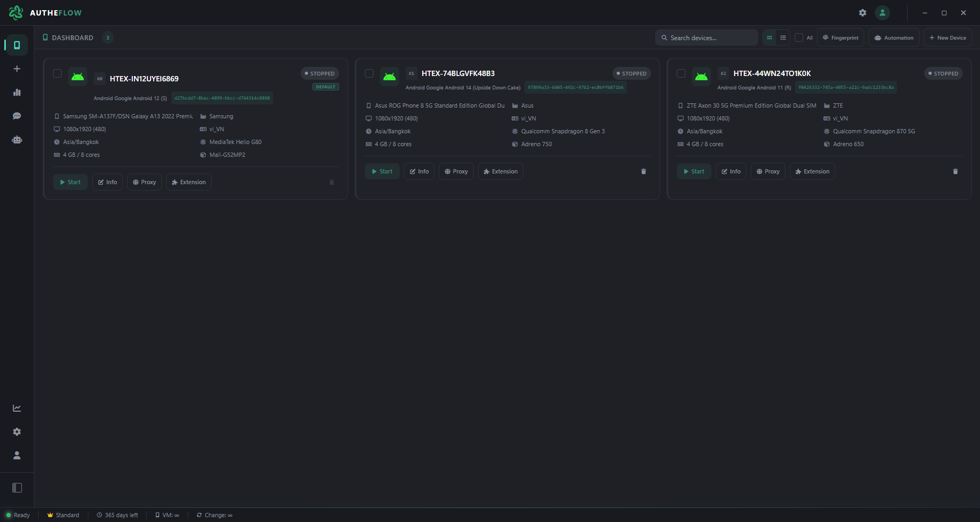Open the devices view in sidebar

coord(17,45)
